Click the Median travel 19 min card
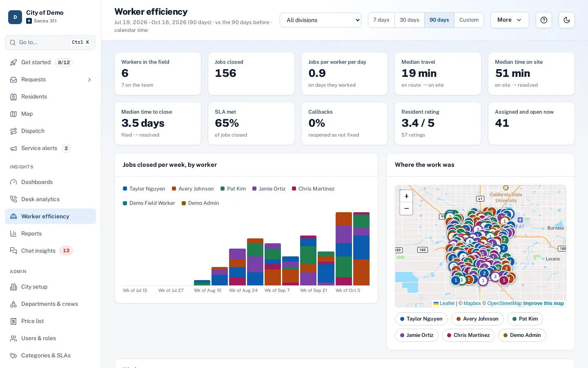The image size is (588, 368). 438,74
